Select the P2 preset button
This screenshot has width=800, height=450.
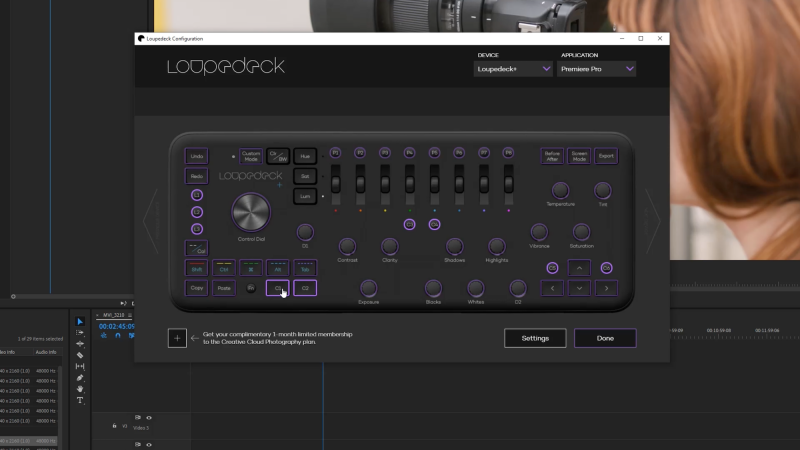pyautogui.click(x=360, y=153)
